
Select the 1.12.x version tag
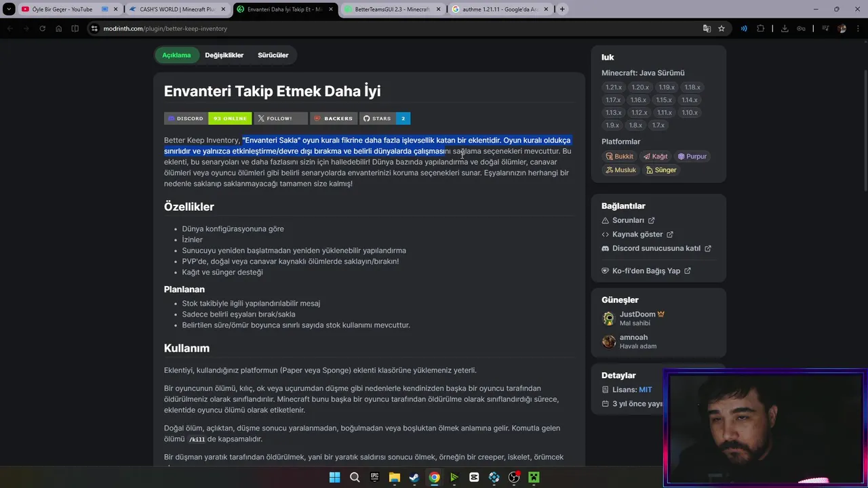click(639, 113)
